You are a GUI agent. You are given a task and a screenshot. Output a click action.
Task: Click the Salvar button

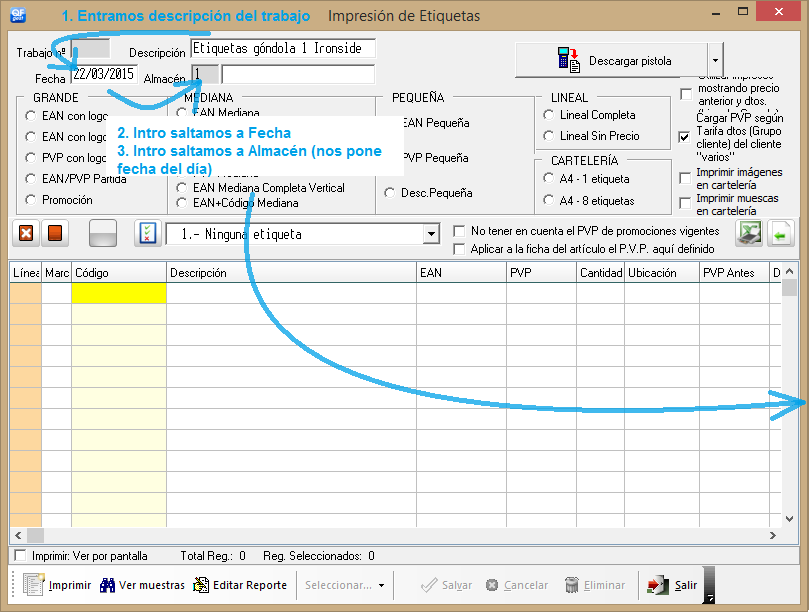point(446,585)
